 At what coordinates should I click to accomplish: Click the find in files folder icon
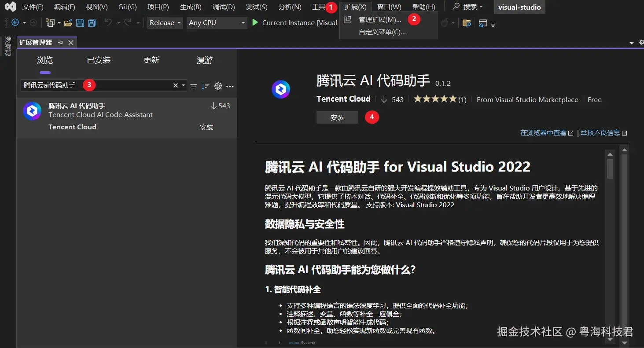pyautogui.click(x=467, y=23)
